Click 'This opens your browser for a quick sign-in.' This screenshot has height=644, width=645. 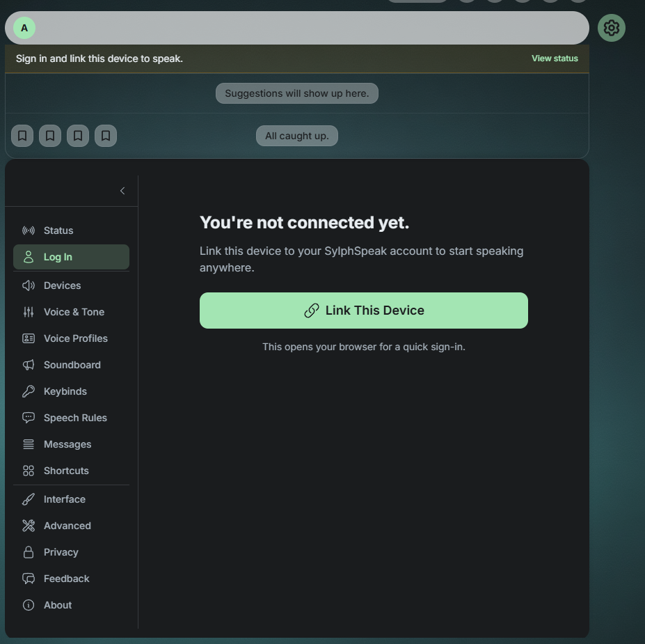coord(364,347)
